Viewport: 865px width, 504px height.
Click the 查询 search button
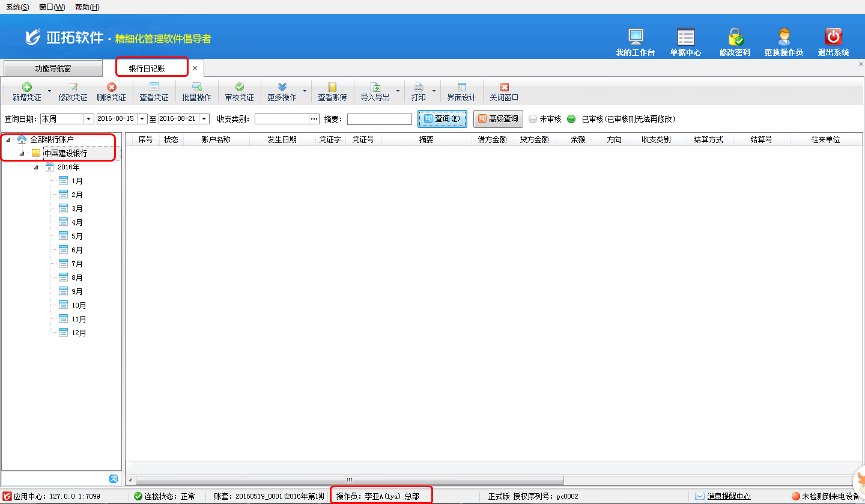pos(442,119)
